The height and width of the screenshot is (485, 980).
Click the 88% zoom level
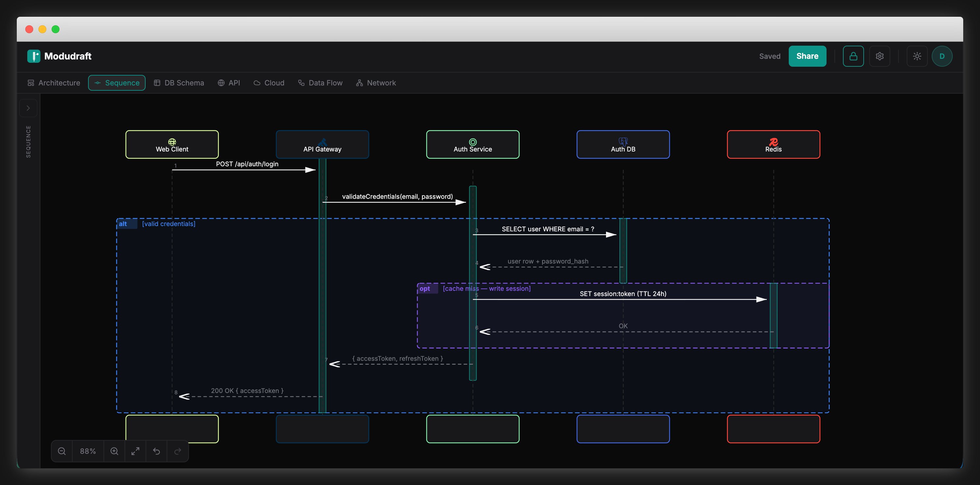click(88, 451)
